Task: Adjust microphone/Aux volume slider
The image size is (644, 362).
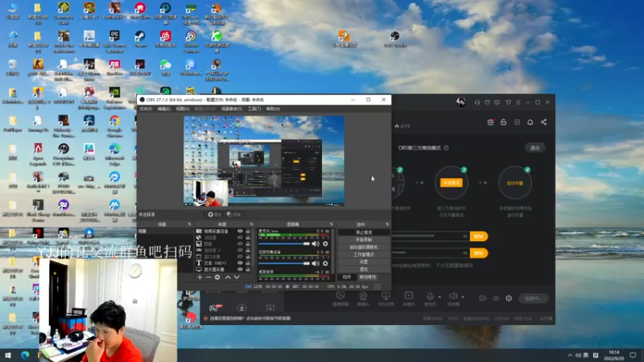Action: coord(284,244)
